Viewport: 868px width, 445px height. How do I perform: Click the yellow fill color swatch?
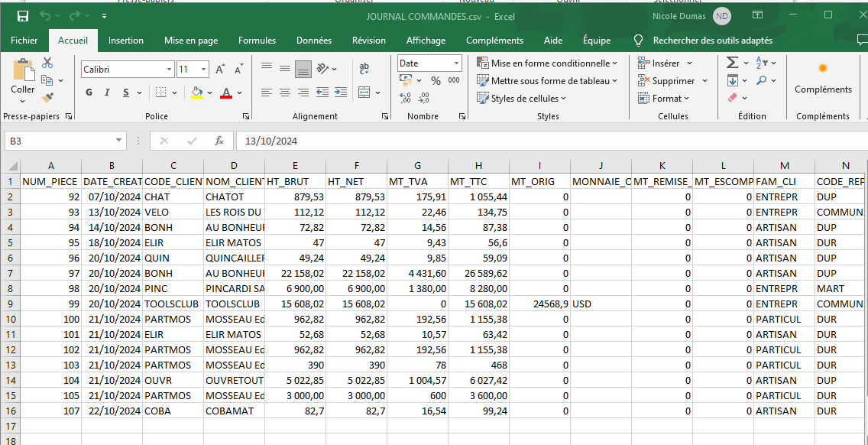(x=196, y=93)
